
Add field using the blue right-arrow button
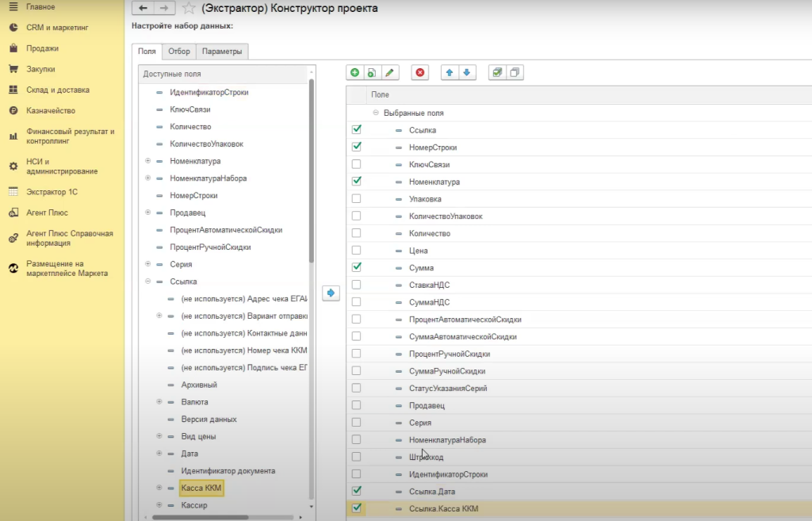click(x=331, y=293)
